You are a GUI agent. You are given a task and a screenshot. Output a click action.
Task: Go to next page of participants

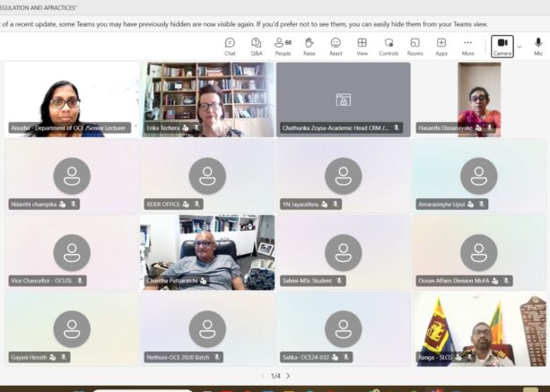288,376
